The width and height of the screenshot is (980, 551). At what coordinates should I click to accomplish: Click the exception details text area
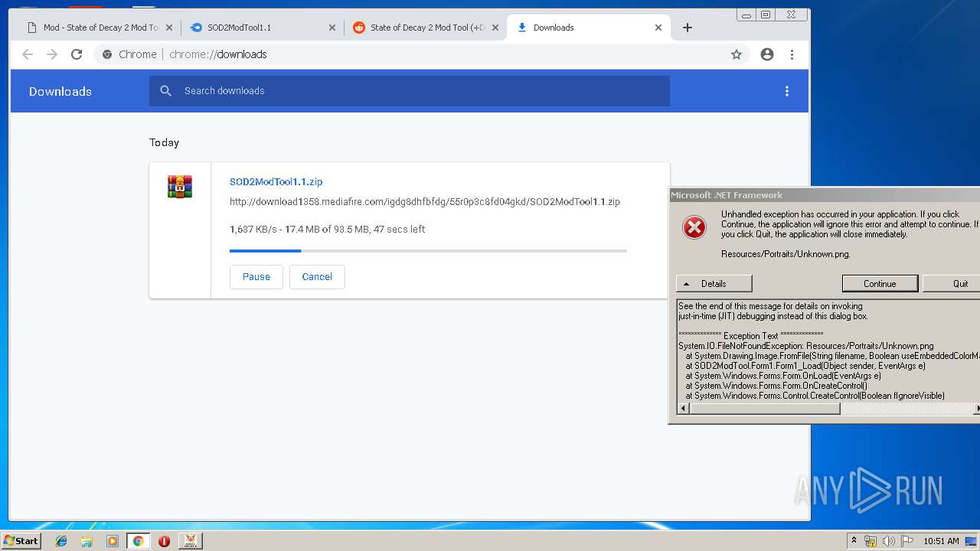(828, 351)
